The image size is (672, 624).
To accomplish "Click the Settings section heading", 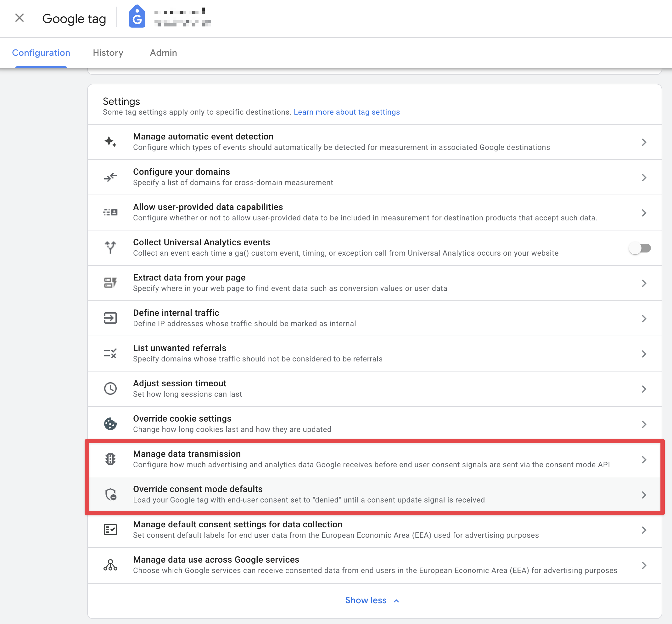I will [x=121, y=101].
